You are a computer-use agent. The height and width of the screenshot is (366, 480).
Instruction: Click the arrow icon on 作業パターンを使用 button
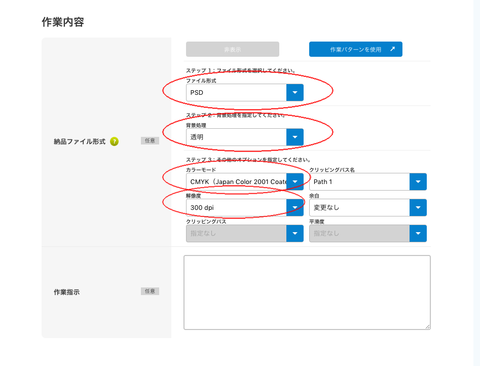393,49
